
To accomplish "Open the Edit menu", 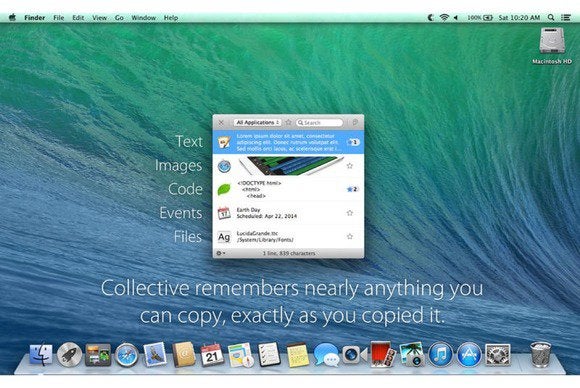I will [x=78, y=17].
